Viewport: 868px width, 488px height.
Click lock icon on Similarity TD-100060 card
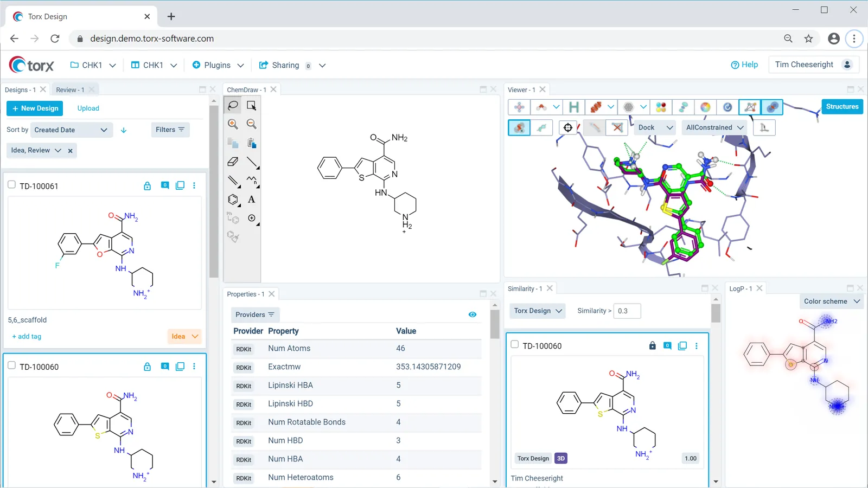pyautogui.click(x=652, y=345)
